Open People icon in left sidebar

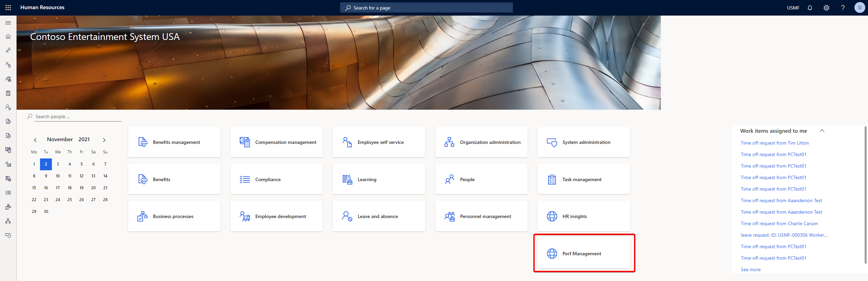pyautogui.click(x=8, y=50)
